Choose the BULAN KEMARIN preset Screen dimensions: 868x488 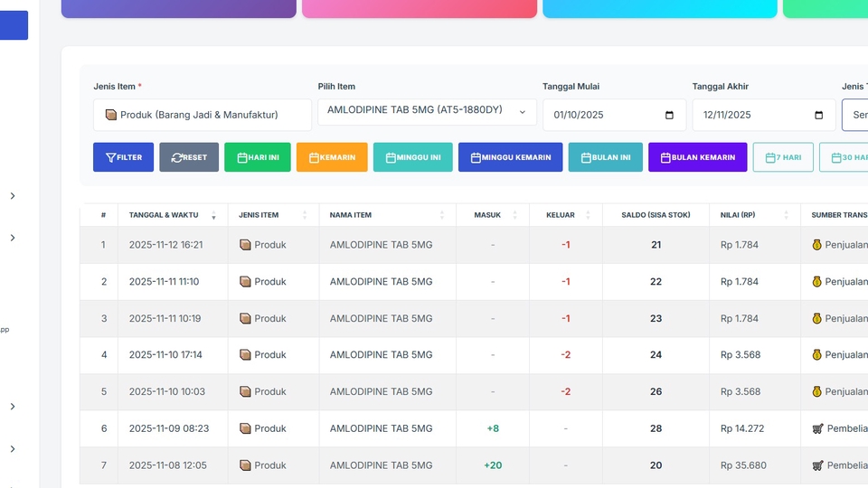tap(697, 157)
